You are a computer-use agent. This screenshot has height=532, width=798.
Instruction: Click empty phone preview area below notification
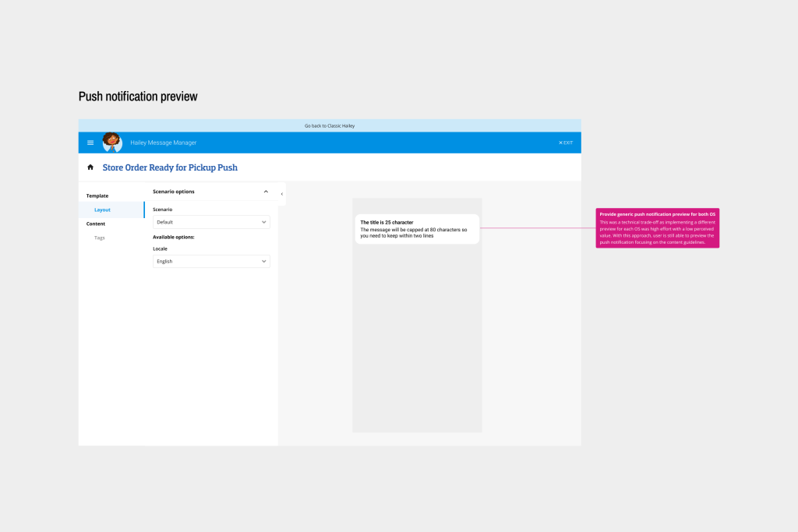[x=417, y=343]
